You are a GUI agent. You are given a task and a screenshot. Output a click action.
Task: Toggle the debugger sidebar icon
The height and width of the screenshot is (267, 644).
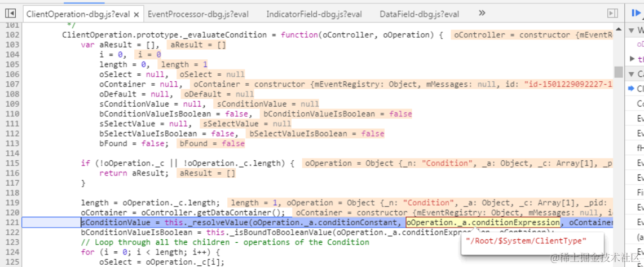point(612,14)
